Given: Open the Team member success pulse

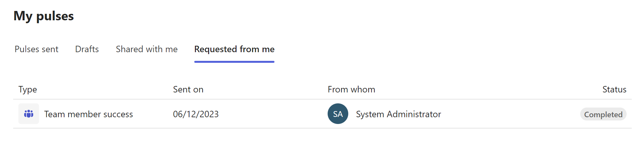Looking at the screenshot, I should pos(89,114).
